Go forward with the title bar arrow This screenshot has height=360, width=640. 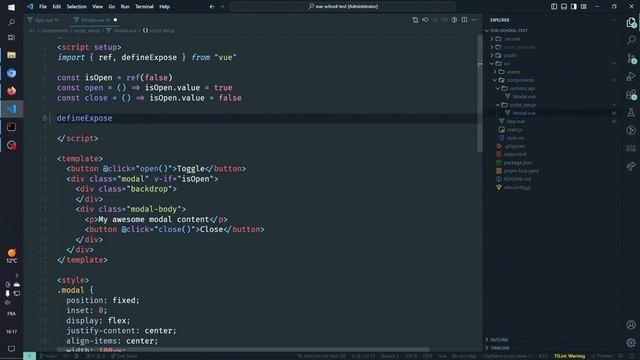(x=222, y=7)
